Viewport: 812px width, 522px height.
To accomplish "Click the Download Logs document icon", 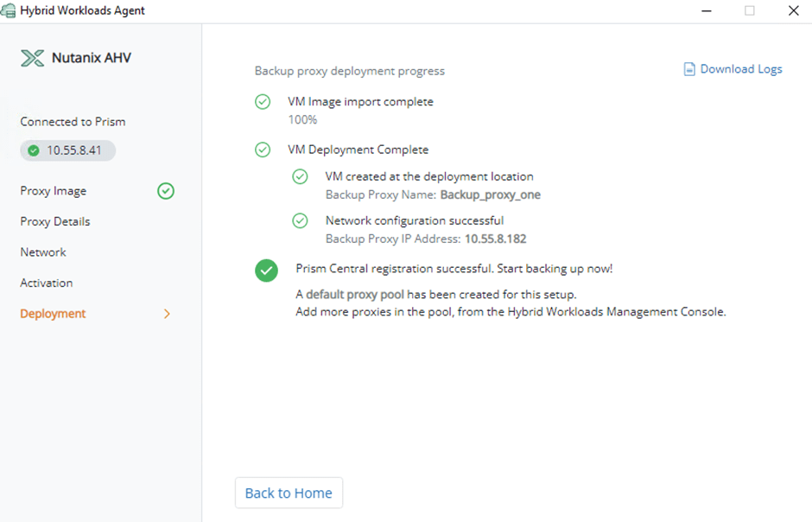I will point(689,69).
